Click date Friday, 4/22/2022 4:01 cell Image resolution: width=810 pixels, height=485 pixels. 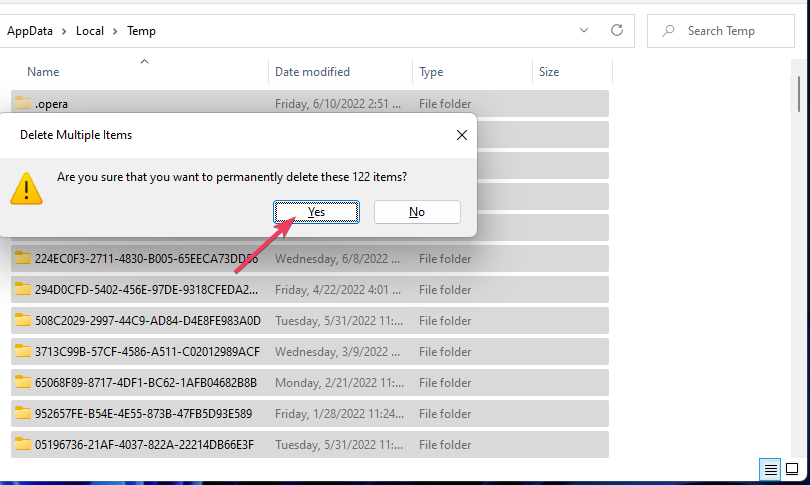[x=338, y=290]
